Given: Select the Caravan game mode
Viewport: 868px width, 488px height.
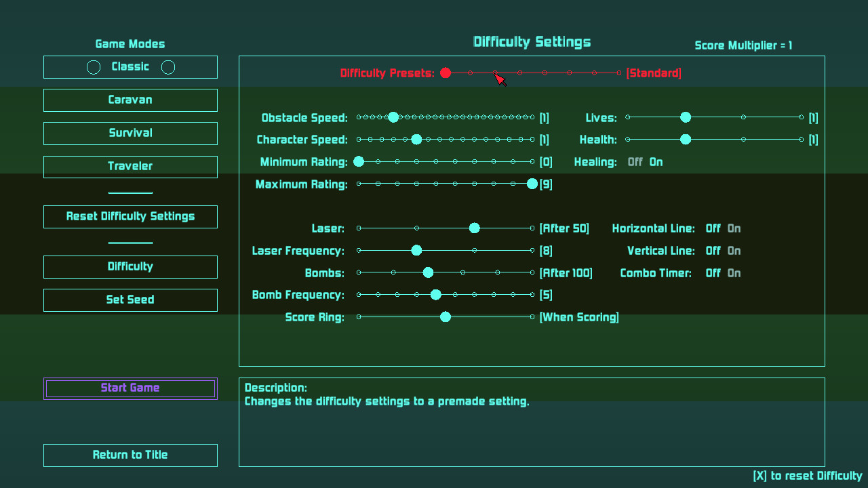Looking at the screenshot, I should click(130, 100).
